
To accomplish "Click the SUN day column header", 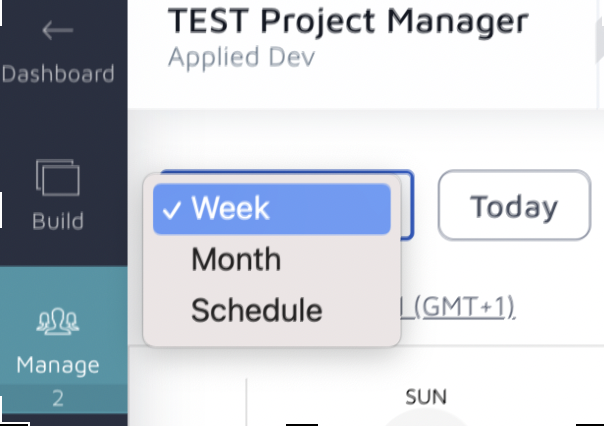I will click(x=426, y=397).
